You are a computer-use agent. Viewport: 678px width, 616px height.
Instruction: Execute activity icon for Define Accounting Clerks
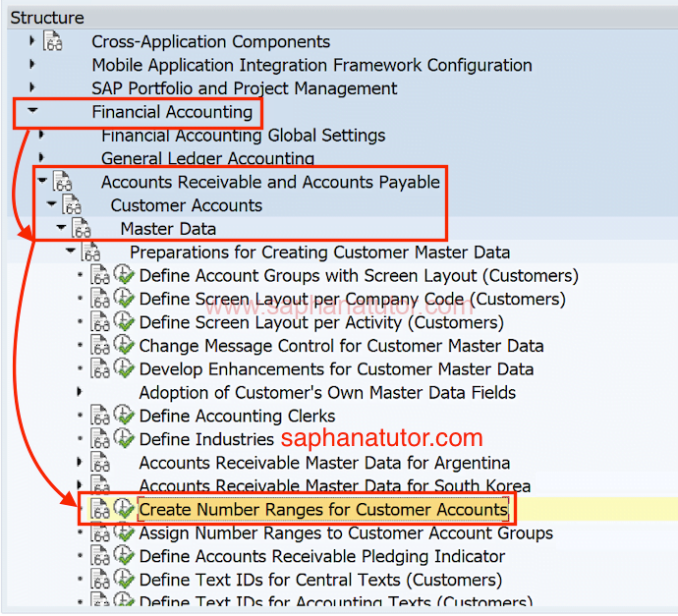coord(124,415)
